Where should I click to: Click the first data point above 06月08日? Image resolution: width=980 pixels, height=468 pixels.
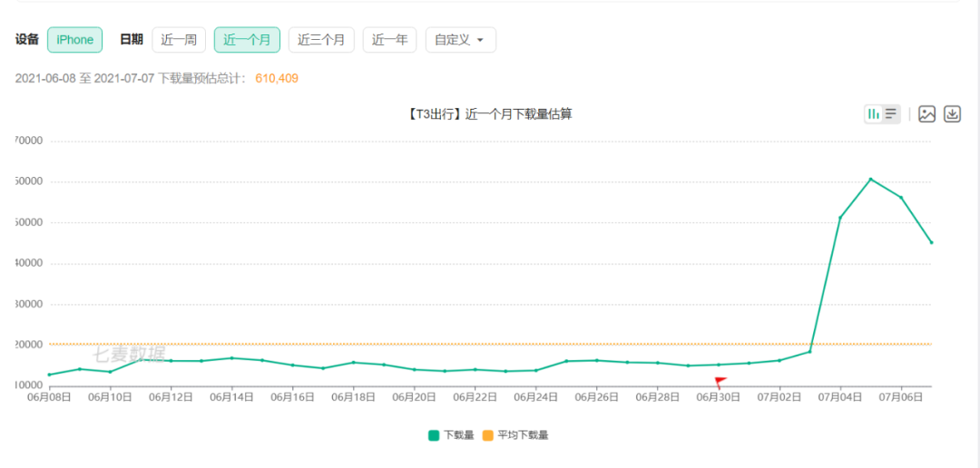tap(49, 375)
